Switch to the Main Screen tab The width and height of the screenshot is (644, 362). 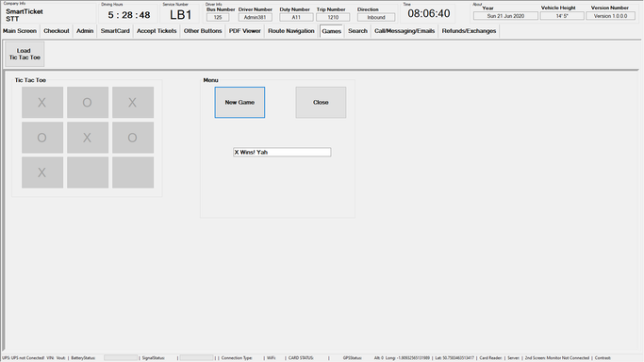coord(20,31)
